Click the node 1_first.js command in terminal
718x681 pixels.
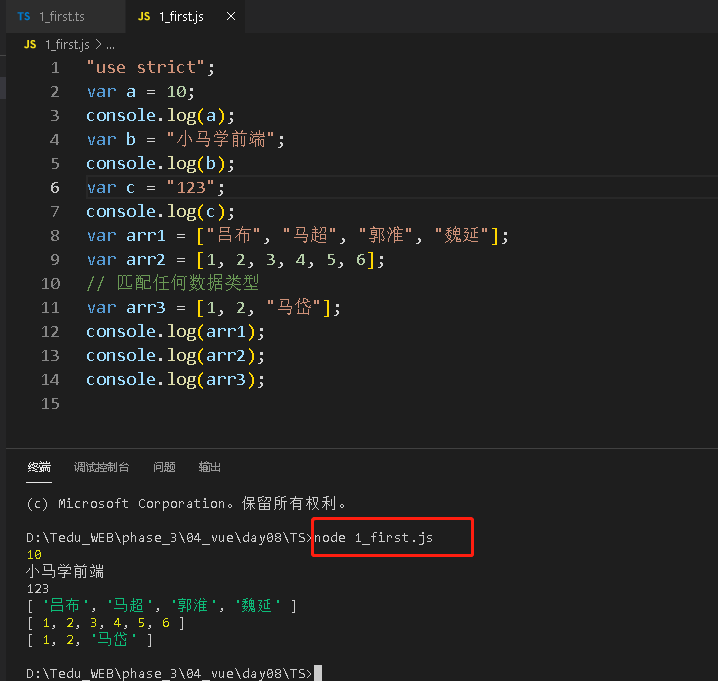point(373,538)
